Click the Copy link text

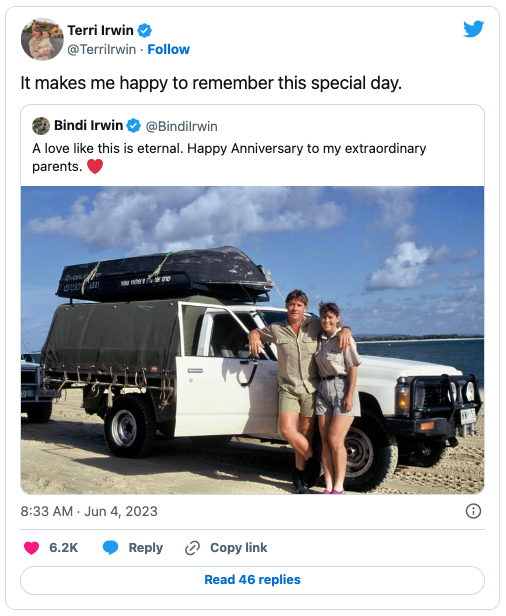click(x=238, y=548)
